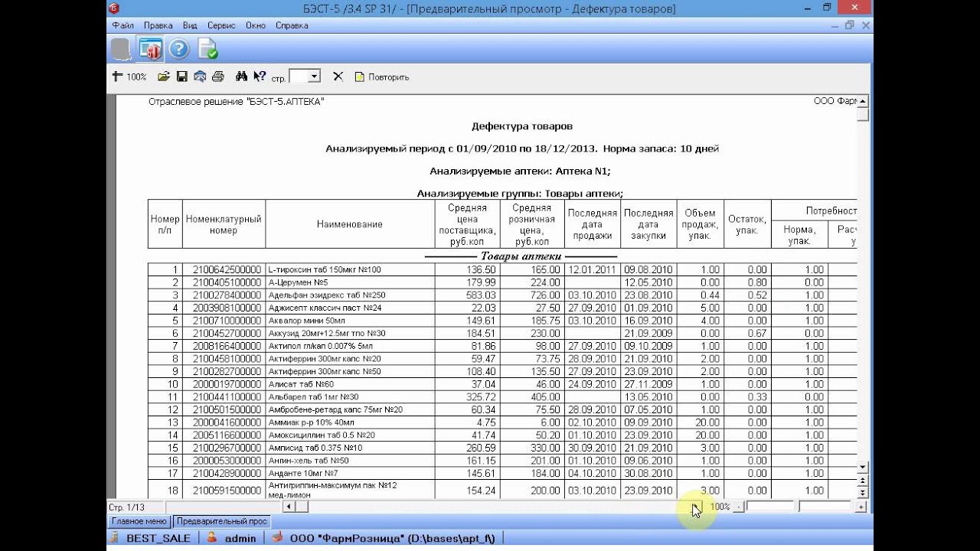Click the Альбарел таб 1мг №30 product name
Viewport: 980px width, 551px height.
pyautogui.click(x=313, y=397)
